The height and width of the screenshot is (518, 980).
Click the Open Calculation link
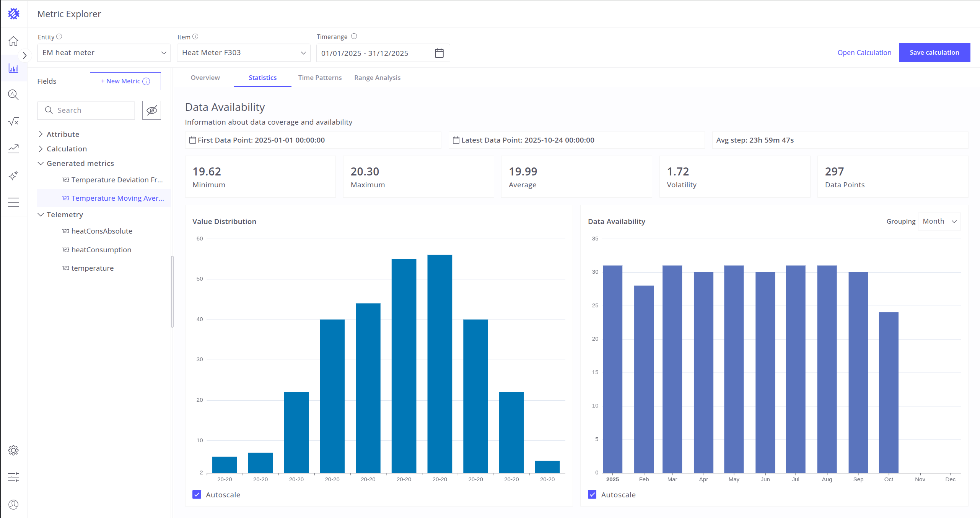[x=864, y=53]
